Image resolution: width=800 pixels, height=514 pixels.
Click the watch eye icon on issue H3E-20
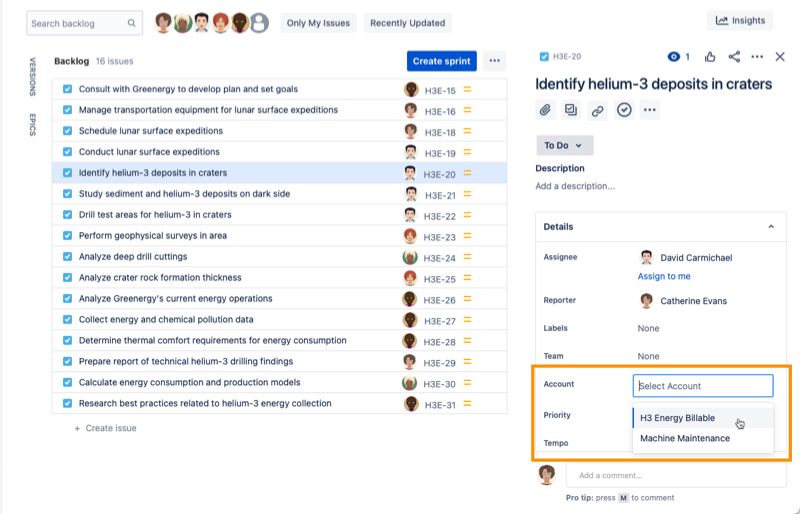coord(673,57)
